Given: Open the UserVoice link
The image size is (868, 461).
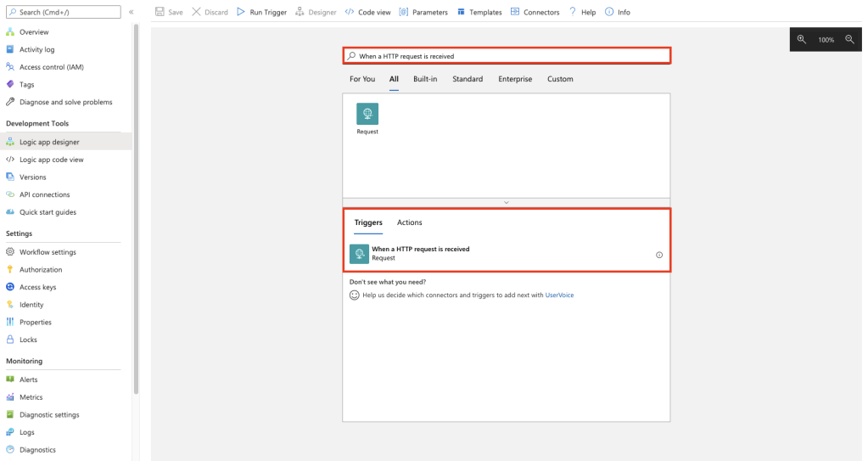Looking at the screenshot, I should 559,295.
